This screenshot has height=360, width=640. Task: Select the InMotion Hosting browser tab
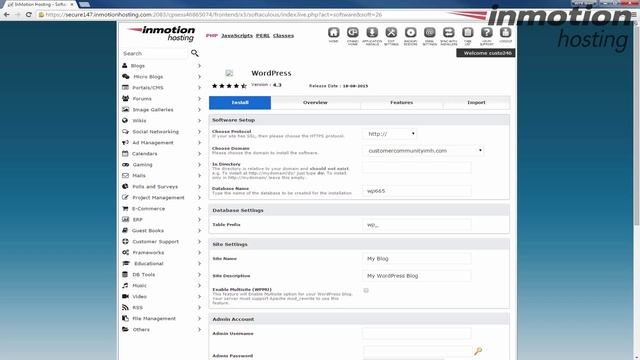pyautogui.click(x=41, y=4)
